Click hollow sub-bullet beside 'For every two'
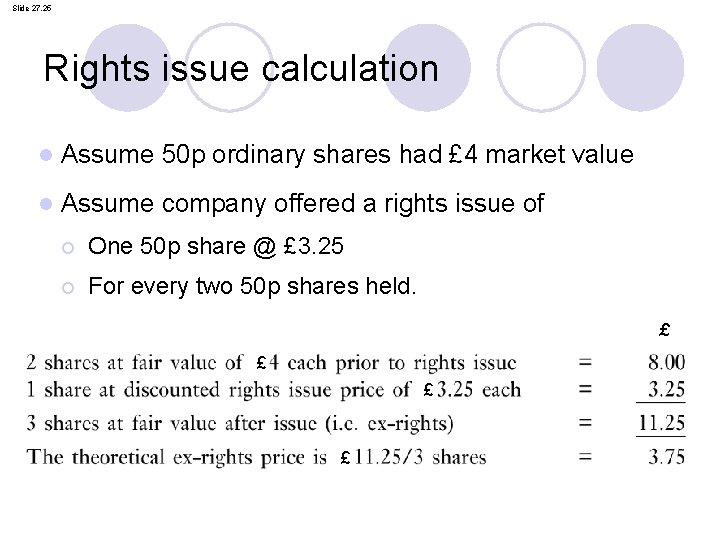The height and width of the screenshot is (540, 720). (68, 288)
